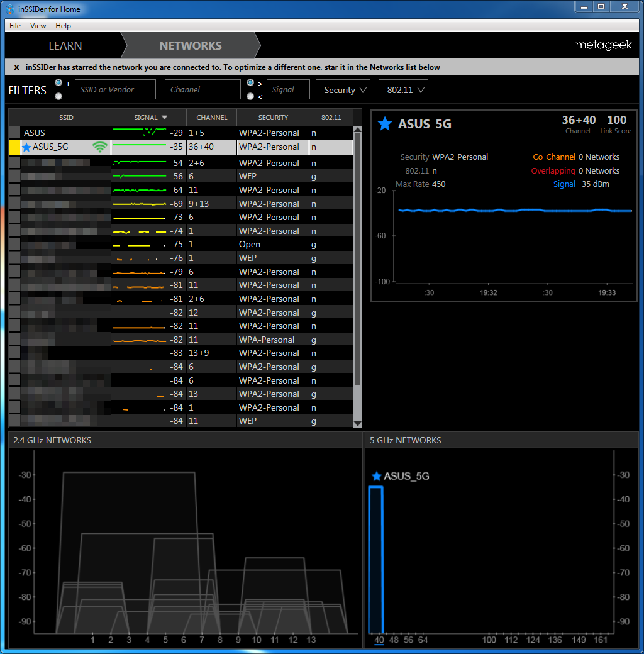Image resolution: width=644 pixels, height=654 pixels.
Task: Click the Co-Channel networks label
Action: [554, 157]
